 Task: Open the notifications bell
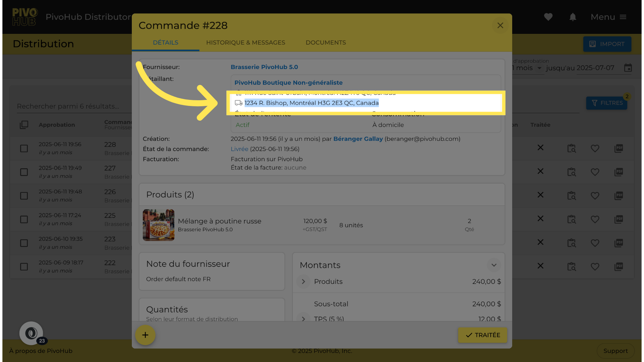click(573, 17)
